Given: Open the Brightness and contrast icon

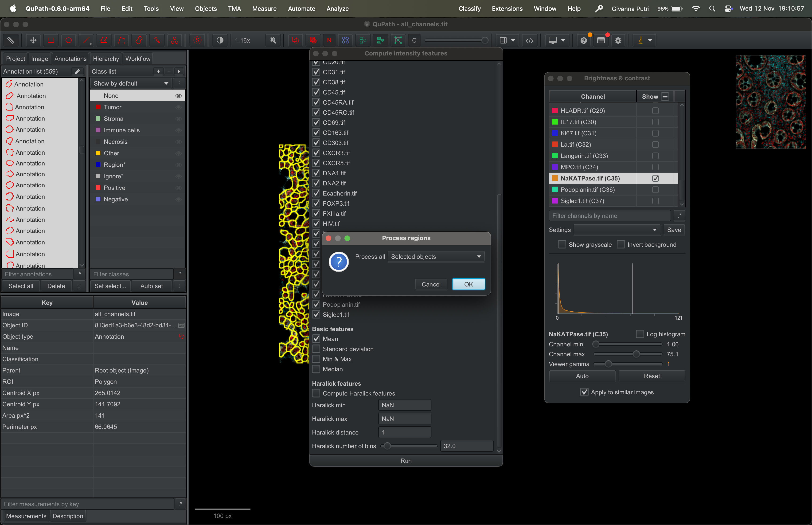Looking at the screenshot, I should coord(220,40).
